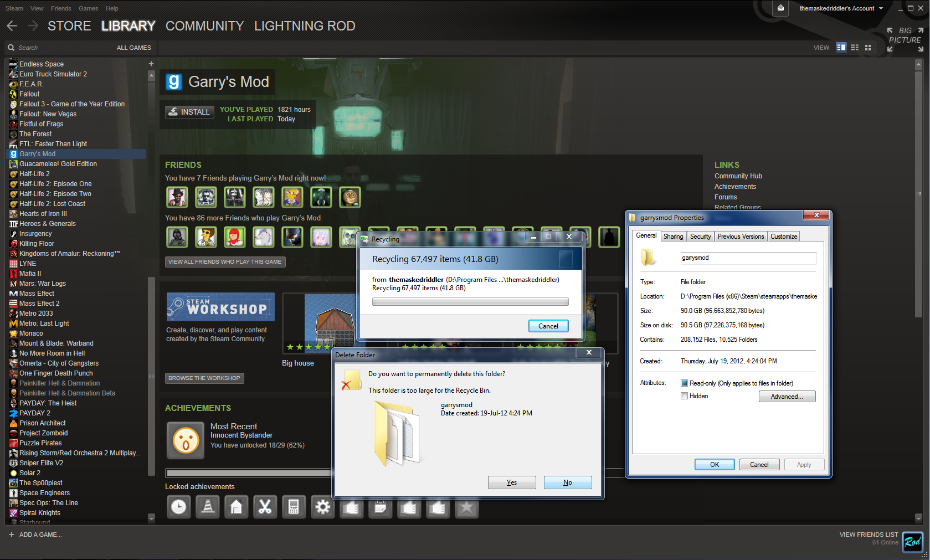Click Yes in the Delete Folder dialog
This screenshot has width=930, height=560.
coord(512,482)
